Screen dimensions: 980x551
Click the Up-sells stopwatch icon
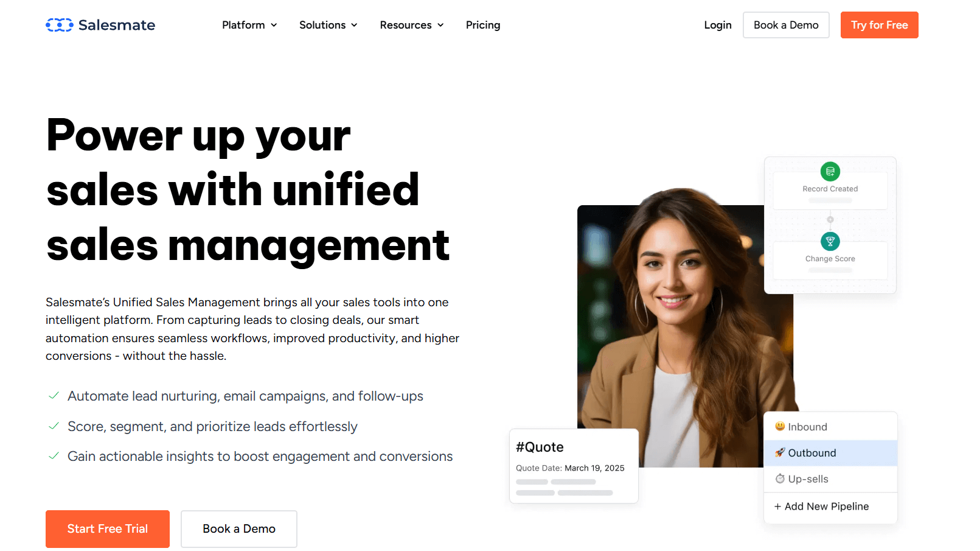(779, 479)
